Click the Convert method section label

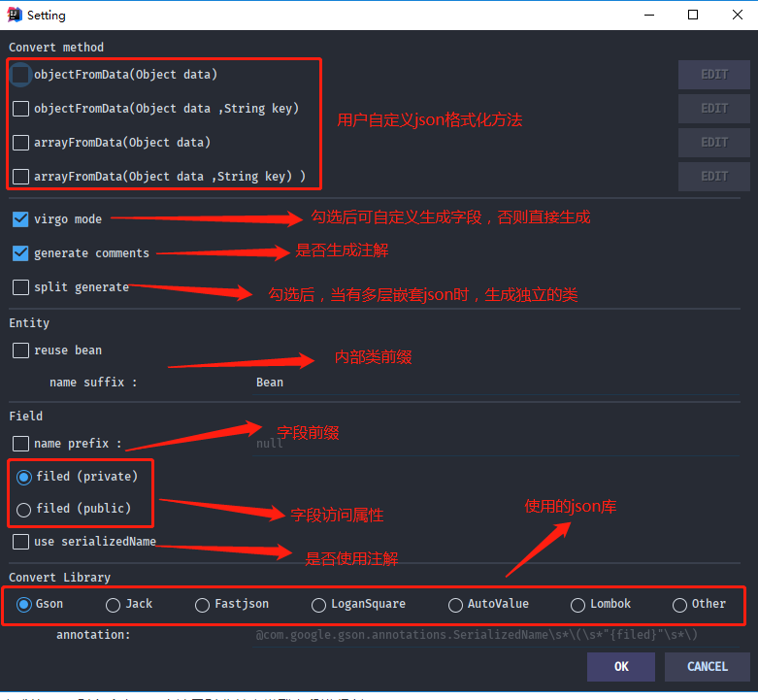pos(56,48)
